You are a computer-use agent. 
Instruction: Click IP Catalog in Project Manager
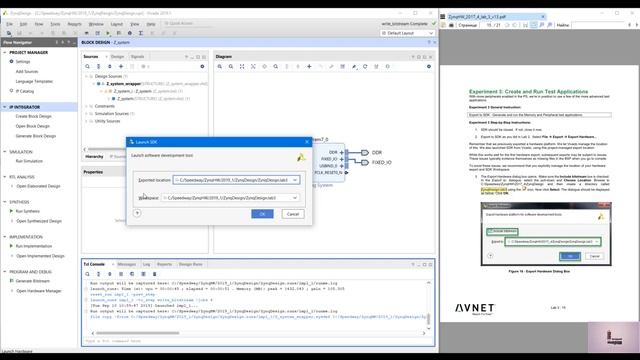pyautogui.click(x=24, y=91)
